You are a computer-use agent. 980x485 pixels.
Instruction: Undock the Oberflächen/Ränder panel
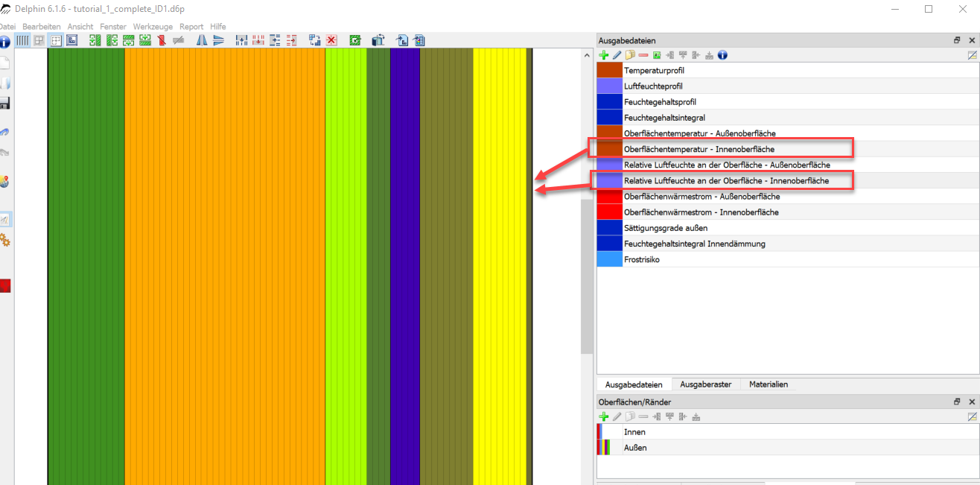[958, 402]
